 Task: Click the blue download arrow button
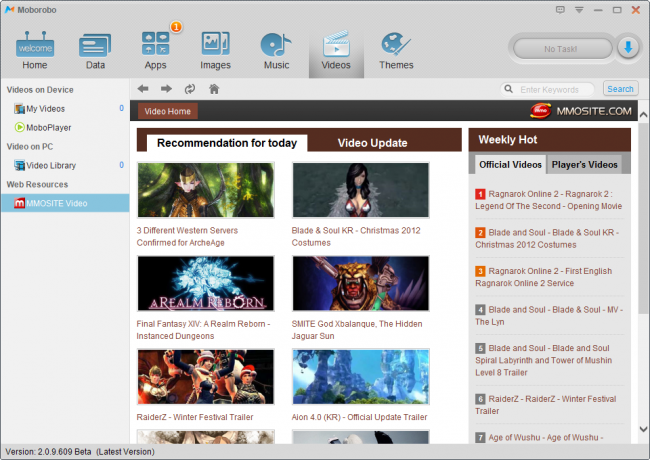(628, 48)
